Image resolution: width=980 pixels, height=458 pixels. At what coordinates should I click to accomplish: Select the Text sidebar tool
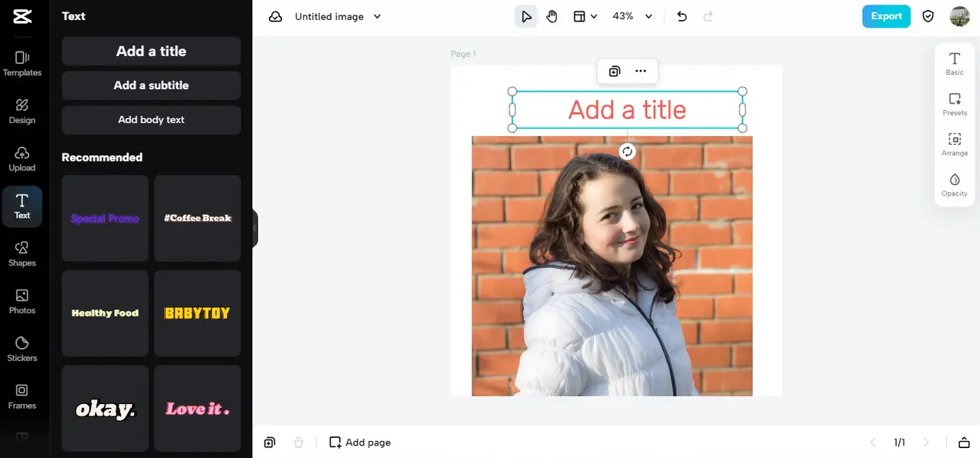point(22,206)
